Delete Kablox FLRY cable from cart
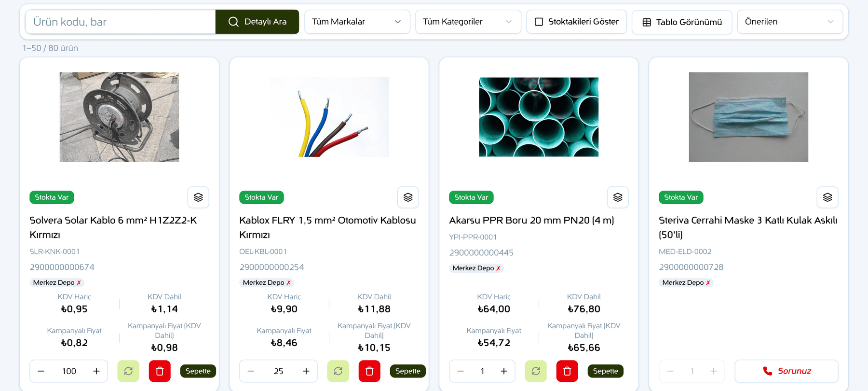This screenshot has height=391, width=868. [369, 371]
